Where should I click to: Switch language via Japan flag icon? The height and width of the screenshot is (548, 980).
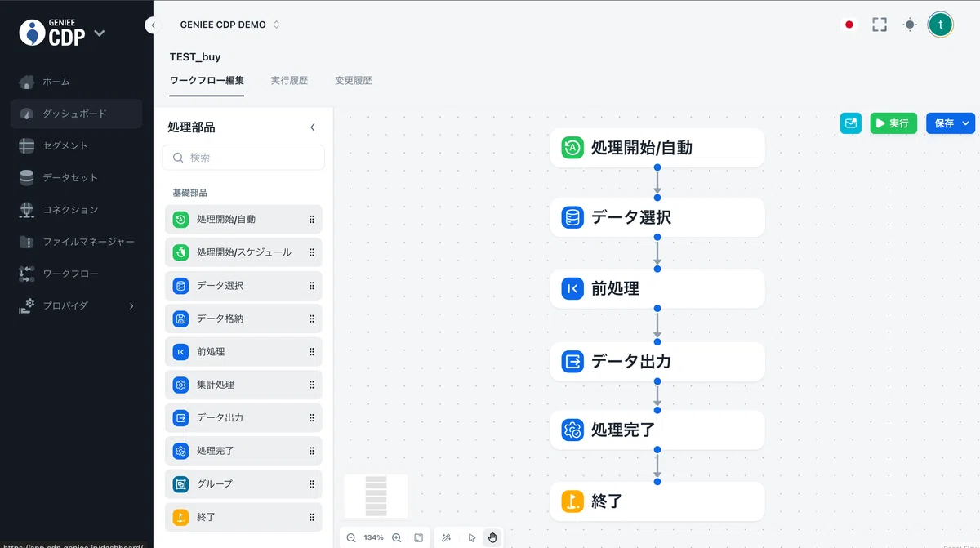coord(849,25)
